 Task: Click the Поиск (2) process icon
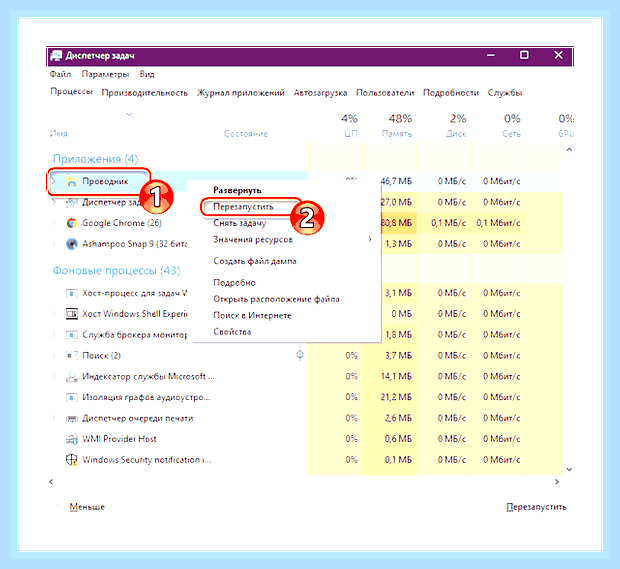click(72, 355)
